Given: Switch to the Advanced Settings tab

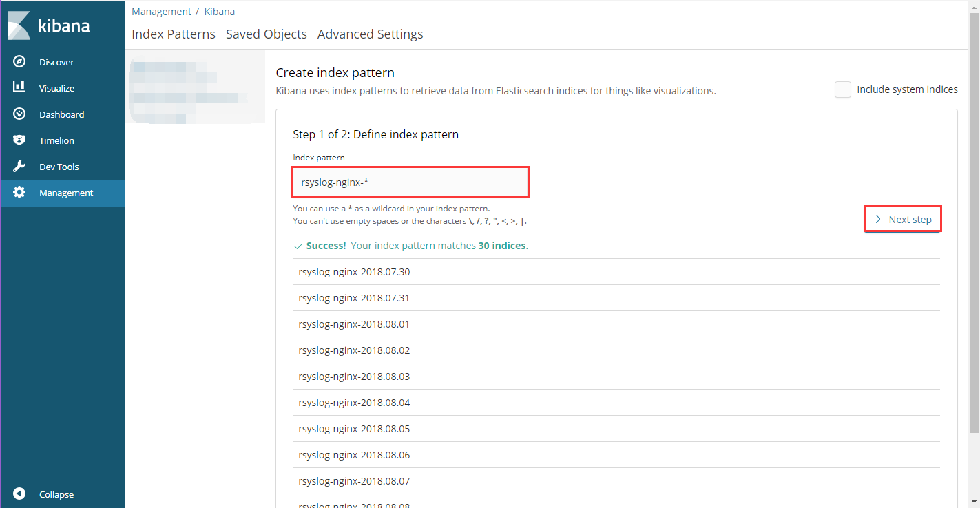Looking at the screenshot, I should click(371, 34).
